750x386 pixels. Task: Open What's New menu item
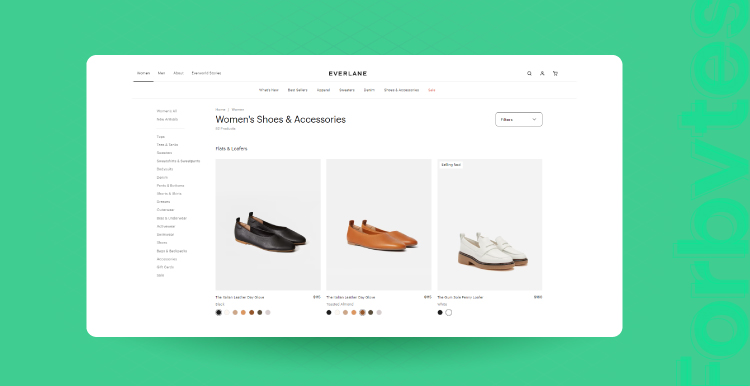click(x=269, y=90)
